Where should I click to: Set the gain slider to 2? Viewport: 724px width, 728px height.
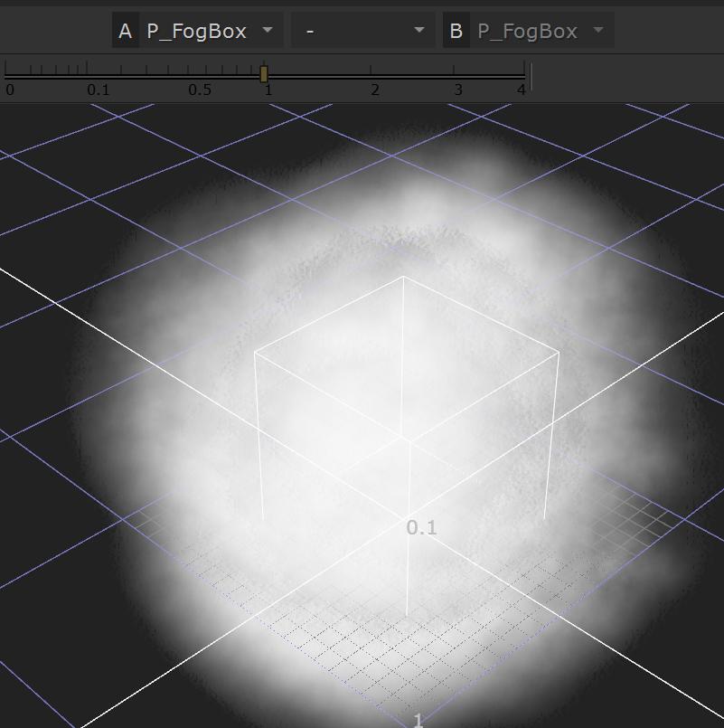tap(371, 74)
